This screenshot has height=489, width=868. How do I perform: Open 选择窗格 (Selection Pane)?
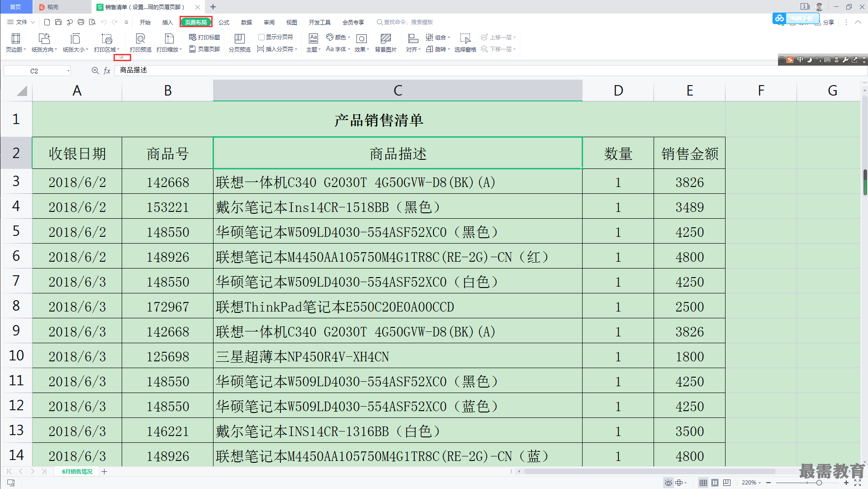tap(465, 43)
